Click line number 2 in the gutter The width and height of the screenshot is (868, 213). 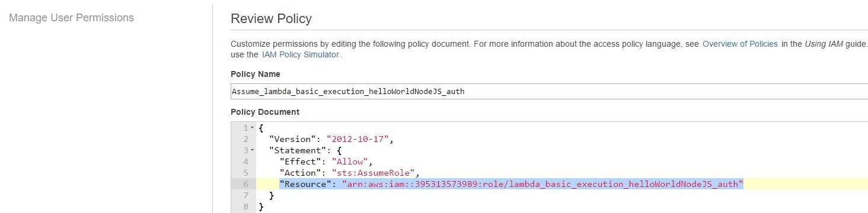[x=246, y=139]
